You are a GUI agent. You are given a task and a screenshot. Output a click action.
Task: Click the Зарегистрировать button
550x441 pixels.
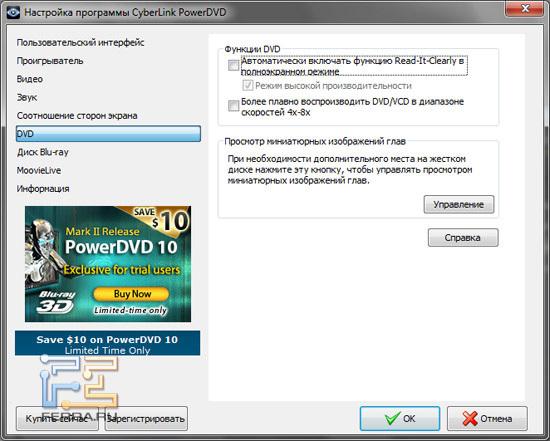tap(146, 419)
